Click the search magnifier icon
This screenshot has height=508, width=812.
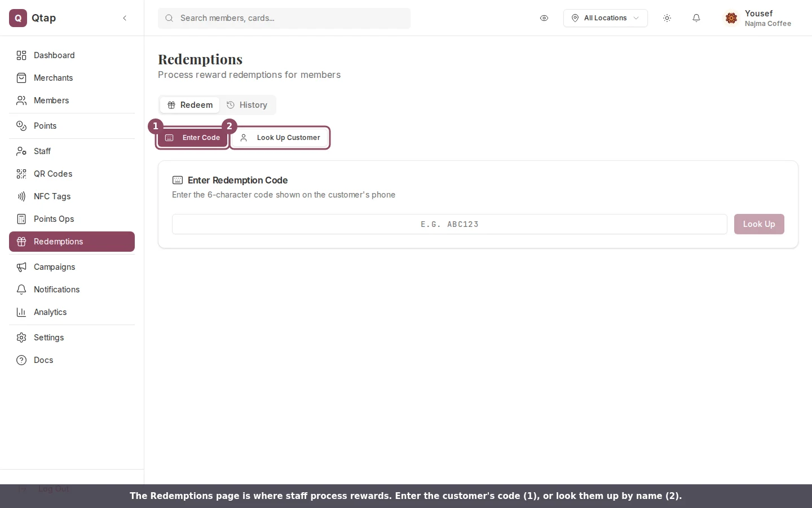pyautogui.click(x=169, y=18)
